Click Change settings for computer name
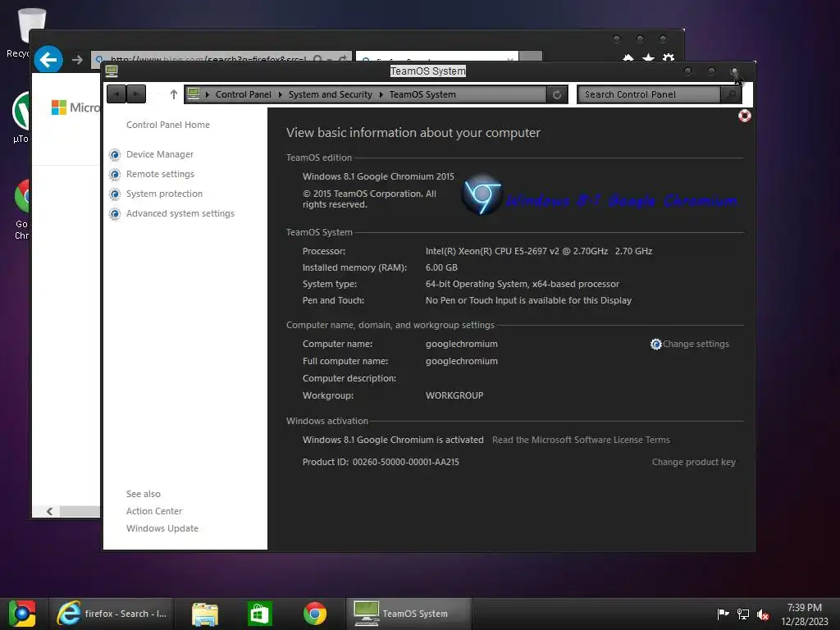 click(696, 344)
